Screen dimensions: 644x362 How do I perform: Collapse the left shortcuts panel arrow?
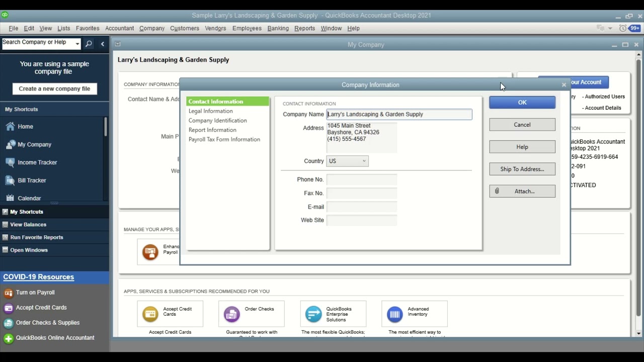(103, 44)
